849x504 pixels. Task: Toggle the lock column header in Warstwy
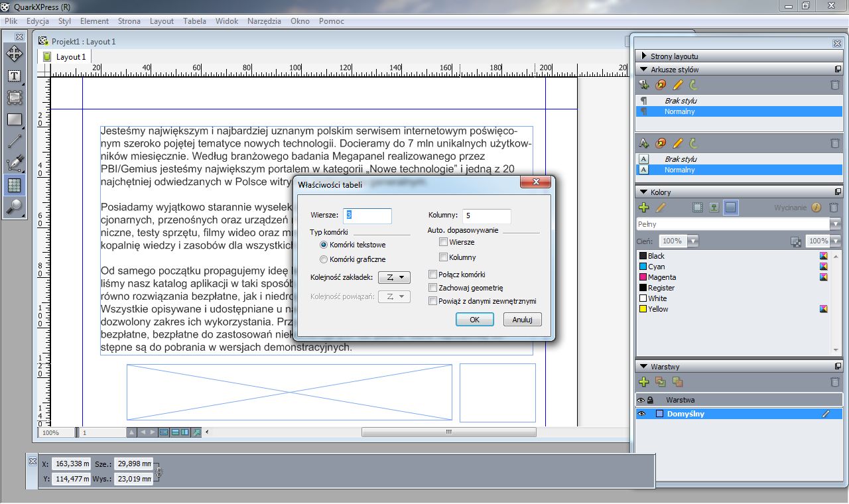650,401
